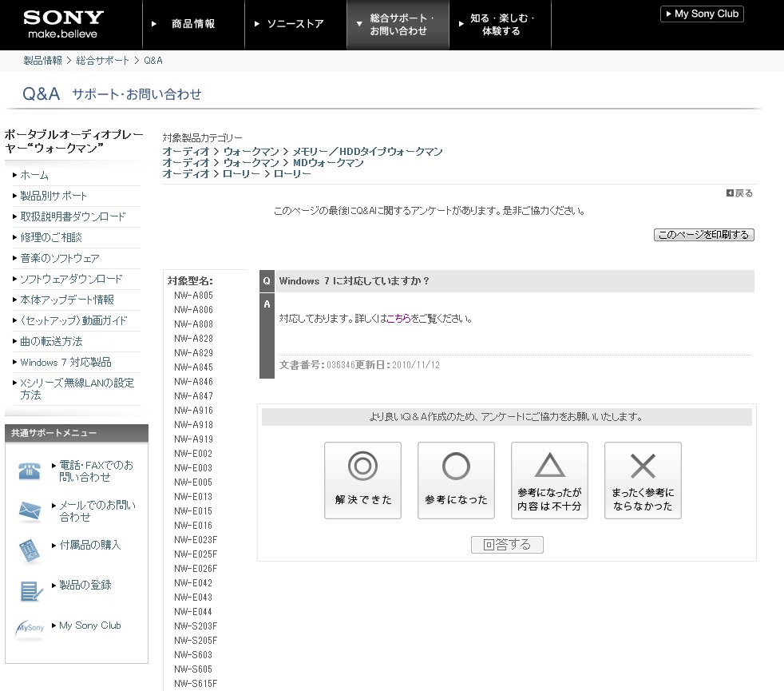Viewport: 784px width, 691px height.
Task: Click model name NW-A829
Action: coord(193,353)
